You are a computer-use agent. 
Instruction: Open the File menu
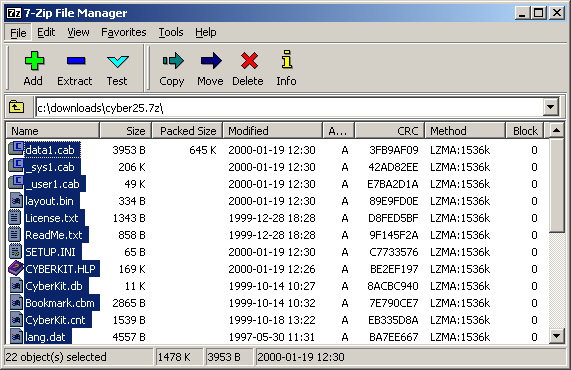coord(18,33)
